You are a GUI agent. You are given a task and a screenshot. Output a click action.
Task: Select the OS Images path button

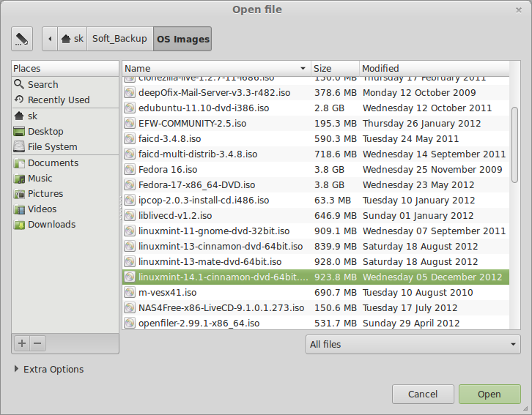(182, 39)
